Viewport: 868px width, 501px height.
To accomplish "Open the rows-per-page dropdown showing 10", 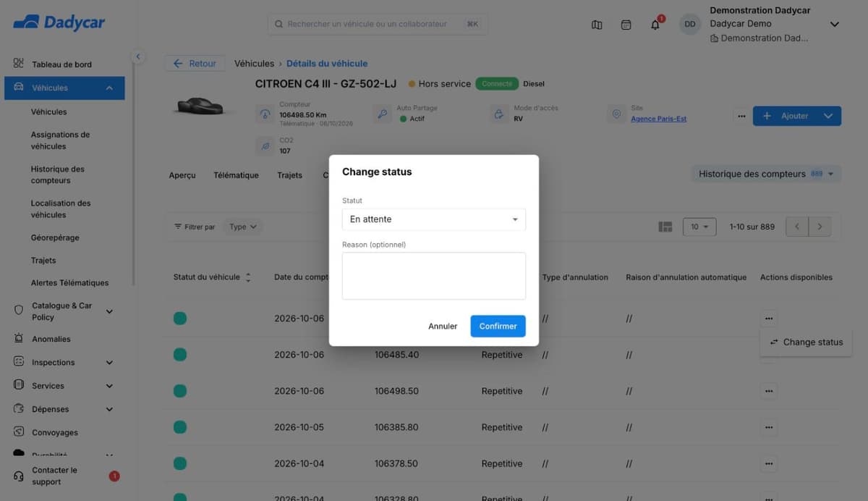I will (699, 227).
